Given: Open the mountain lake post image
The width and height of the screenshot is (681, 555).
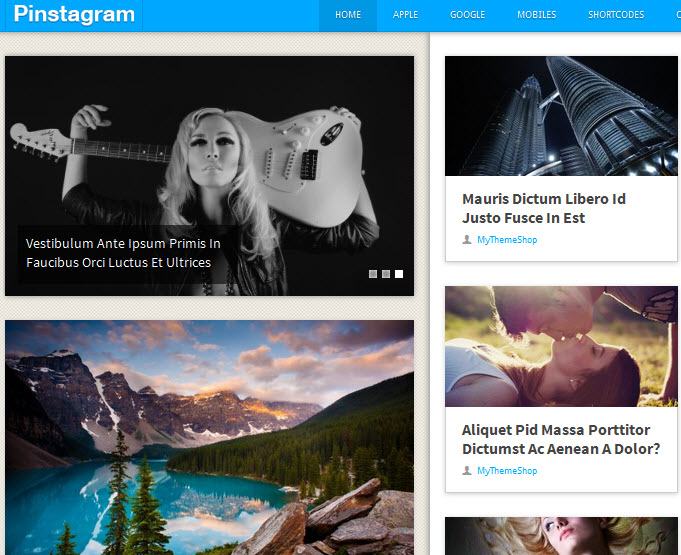Looking at the screenshot, I should (x=209, y=438).
